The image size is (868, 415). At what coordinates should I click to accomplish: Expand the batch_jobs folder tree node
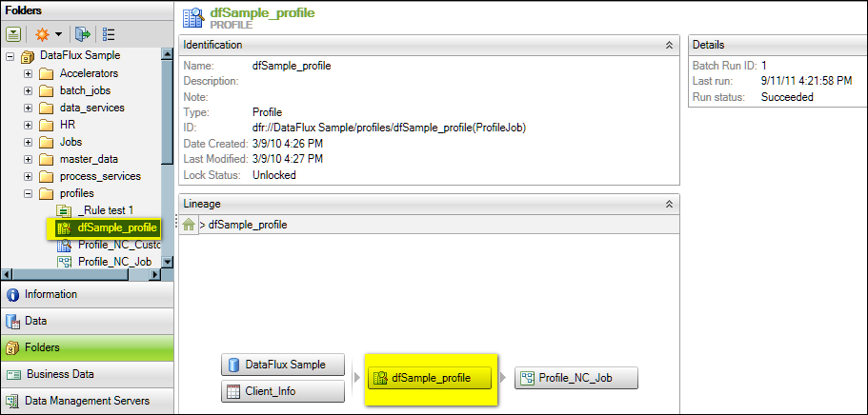[x=28, y=90]
